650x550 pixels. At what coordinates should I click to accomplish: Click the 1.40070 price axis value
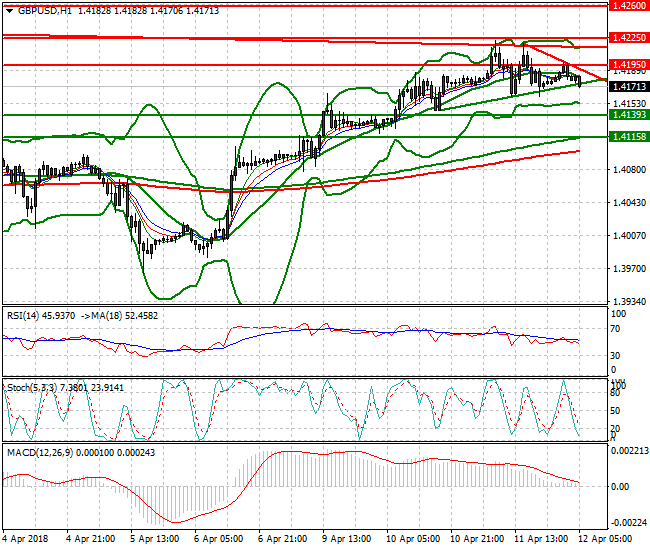click(629, 236)
